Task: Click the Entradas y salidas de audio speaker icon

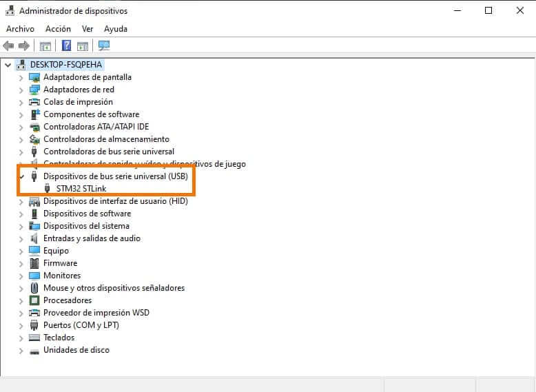Action: pyautogui.click(x=34, y=238)
